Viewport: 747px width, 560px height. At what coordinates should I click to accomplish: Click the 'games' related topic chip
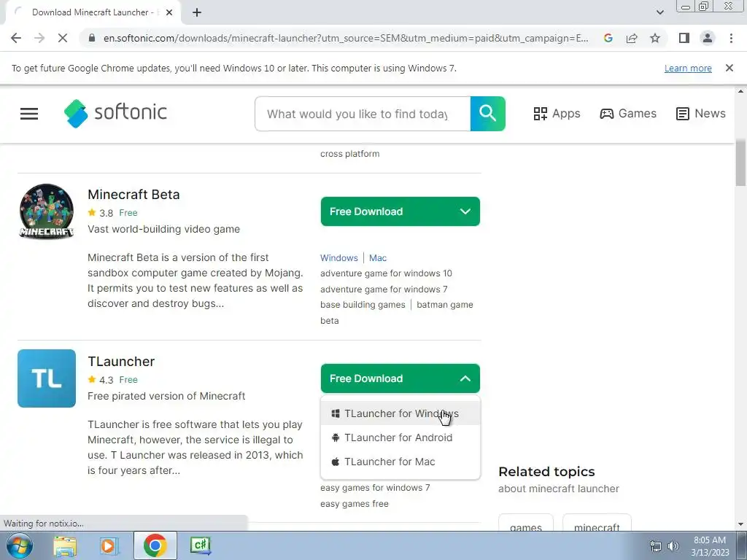click(x=525, y=524)
